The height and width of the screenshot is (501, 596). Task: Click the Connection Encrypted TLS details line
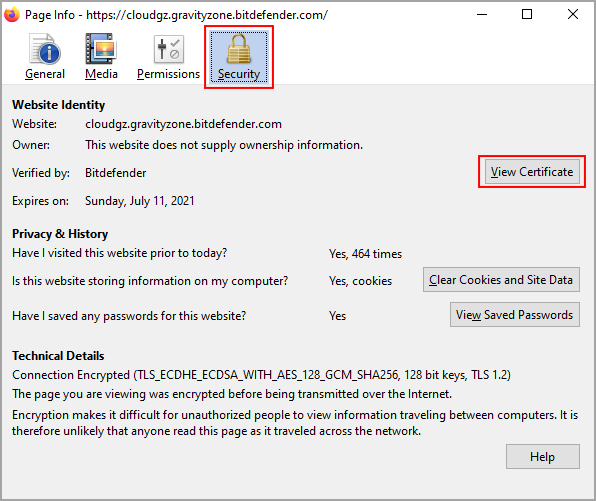click(x=261, y=375)
